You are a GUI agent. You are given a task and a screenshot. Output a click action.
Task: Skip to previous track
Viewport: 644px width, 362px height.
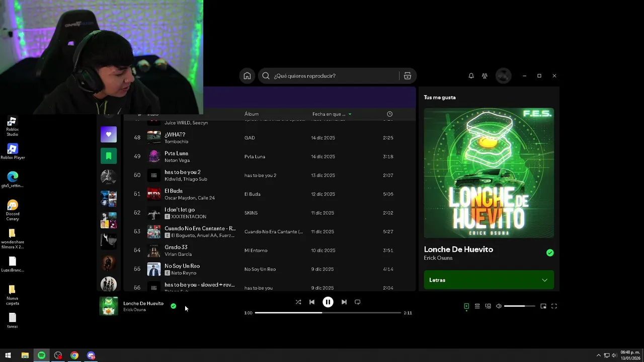(312, 302)
